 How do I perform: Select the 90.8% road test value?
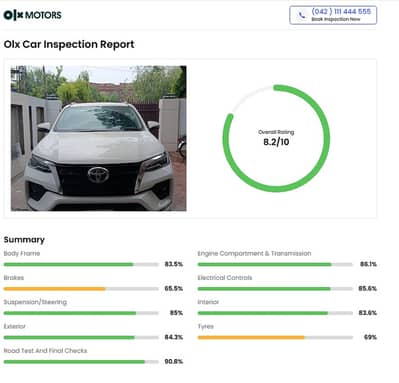point(174,361)
